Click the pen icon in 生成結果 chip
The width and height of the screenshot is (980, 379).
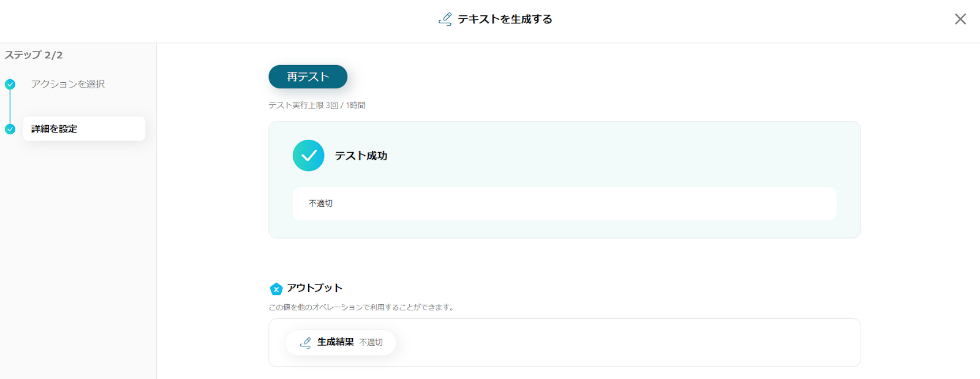coord(305,342)
